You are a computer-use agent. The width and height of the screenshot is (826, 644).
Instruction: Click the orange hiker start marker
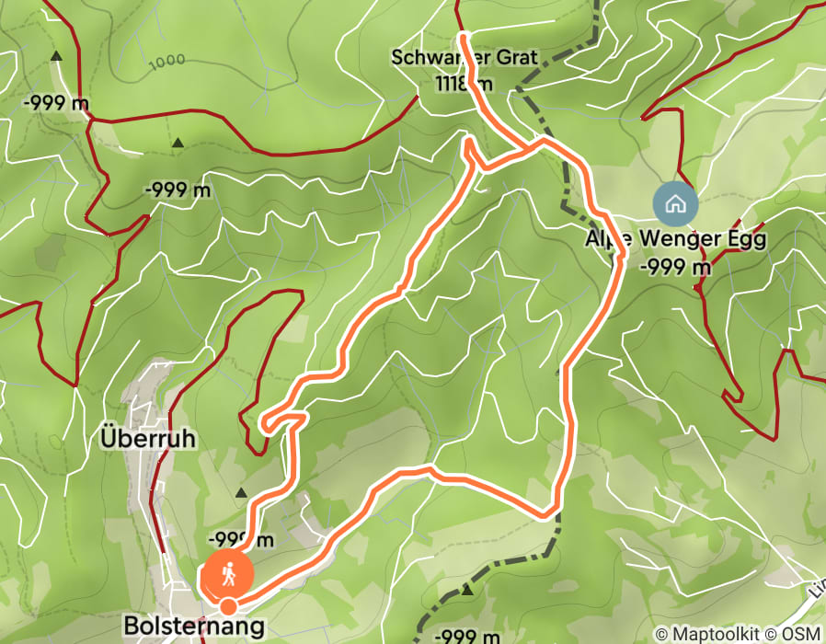pos(227,575)
